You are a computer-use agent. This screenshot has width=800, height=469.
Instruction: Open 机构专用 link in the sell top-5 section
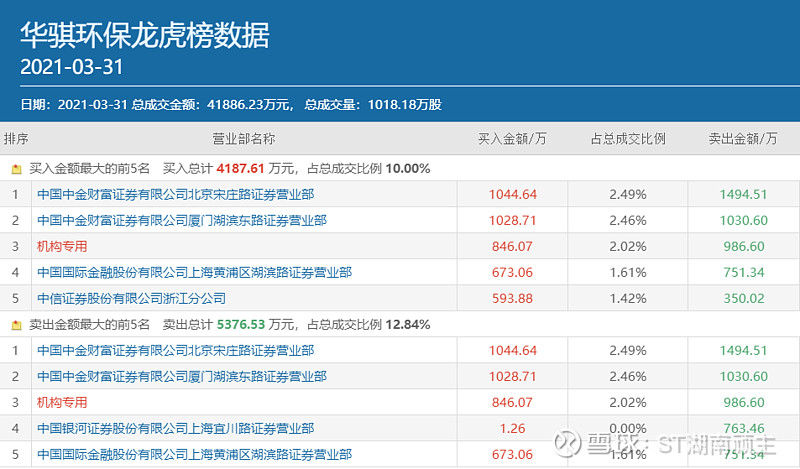pyautogui.click(x=62, y=403)
